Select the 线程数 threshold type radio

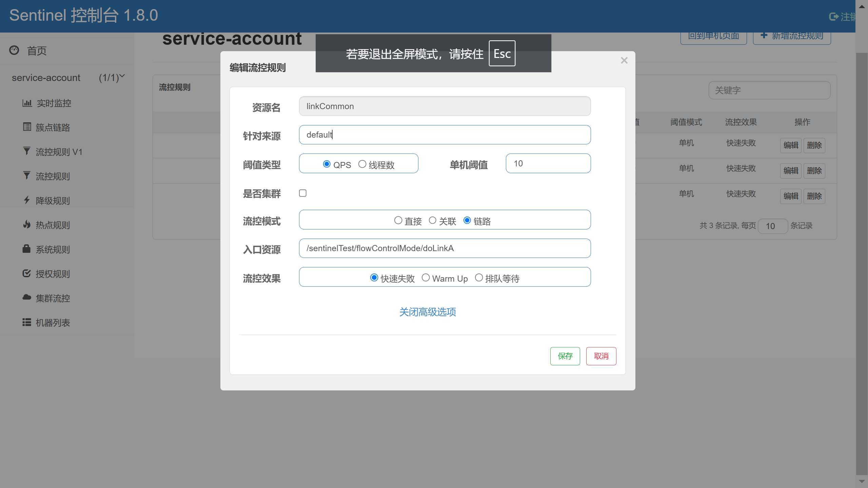click(362, 164)
